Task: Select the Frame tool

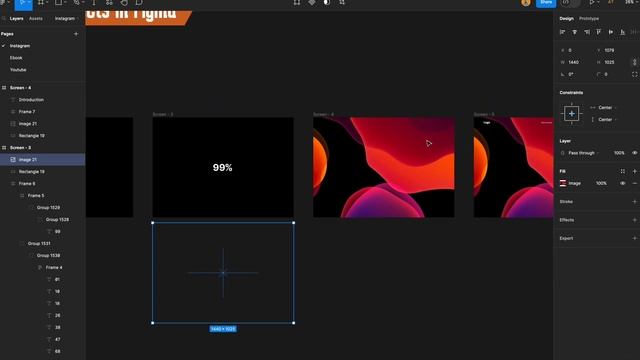Action: 40,3
